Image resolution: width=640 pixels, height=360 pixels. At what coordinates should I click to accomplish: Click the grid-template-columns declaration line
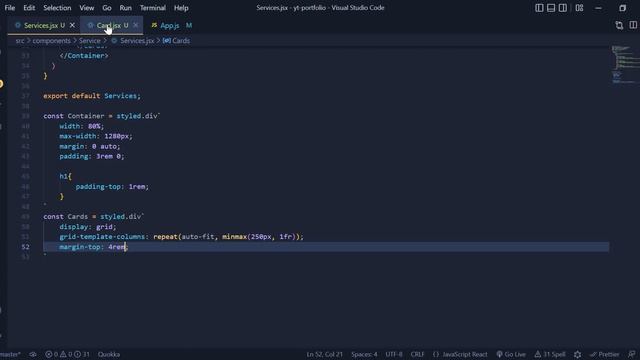(181, 237)
